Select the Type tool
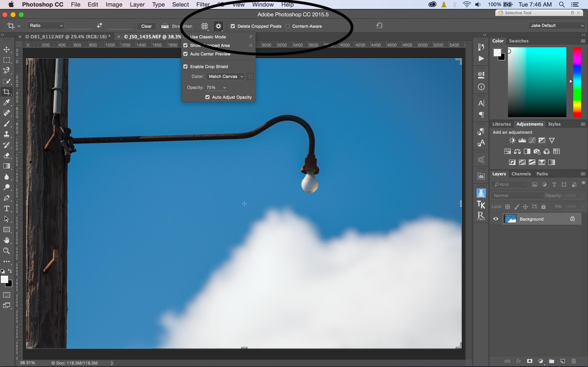The image size is (588, 367). pos(6,208)
